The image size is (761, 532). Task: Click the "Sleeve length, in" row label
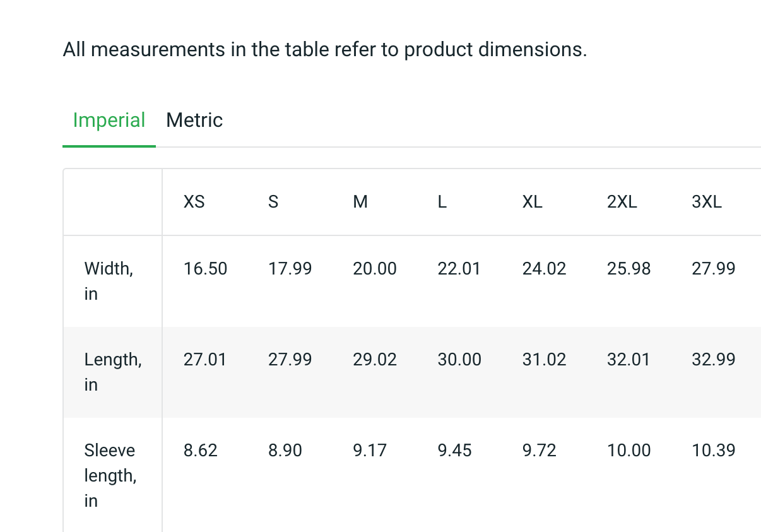pos(110,475)
